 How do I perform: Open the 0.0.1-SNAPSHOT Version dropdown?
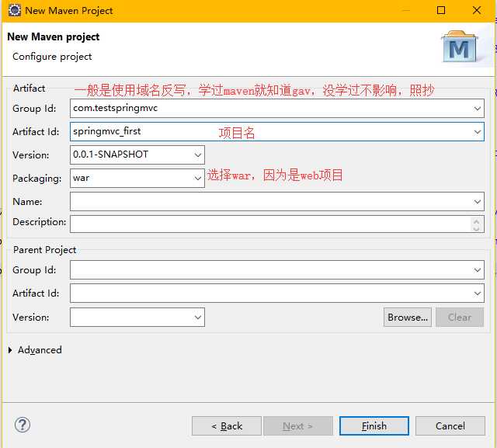tap(198, 155)
